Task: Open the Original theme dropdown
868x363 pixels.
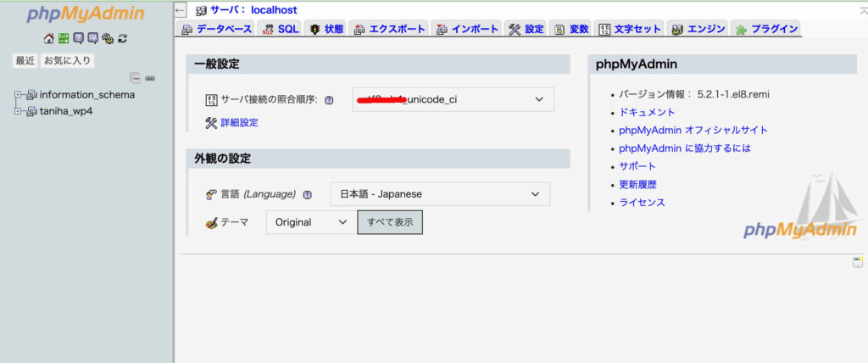Action: click(312, 222)
